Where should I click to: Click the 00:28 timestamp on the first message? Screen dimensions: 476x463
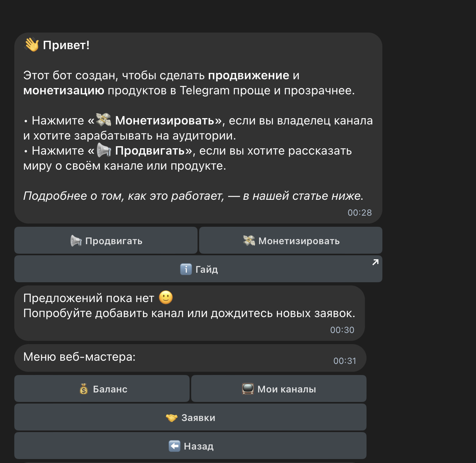pyautogui.click(x=359, y=212)
